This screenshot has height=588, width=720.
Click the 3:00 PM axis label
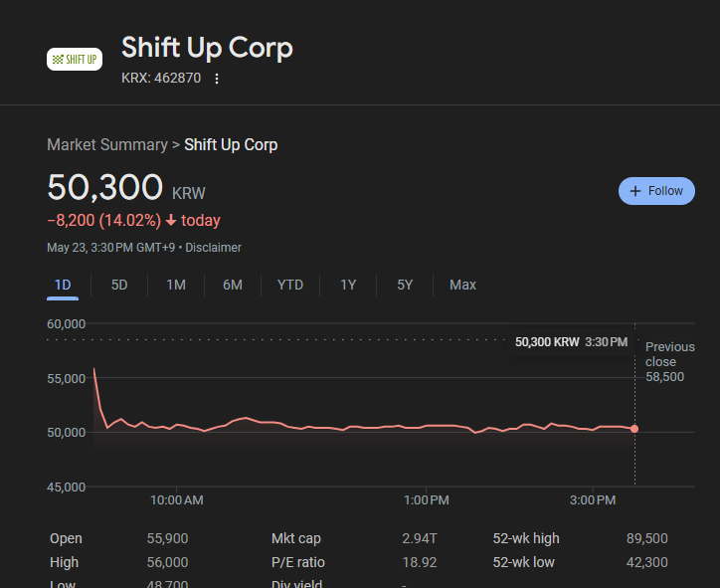(x=593, y=500)
